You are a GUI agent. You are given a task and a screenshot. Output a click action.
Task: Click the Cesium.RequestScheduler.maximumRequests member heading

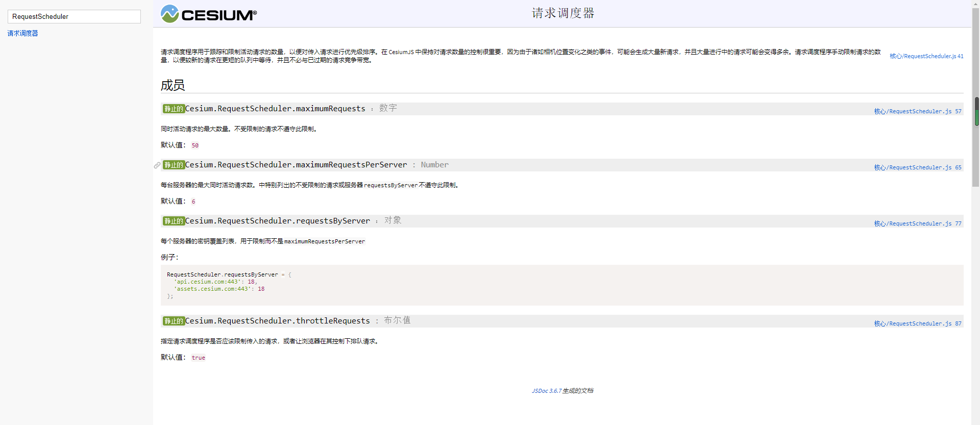tap(275, 109)
